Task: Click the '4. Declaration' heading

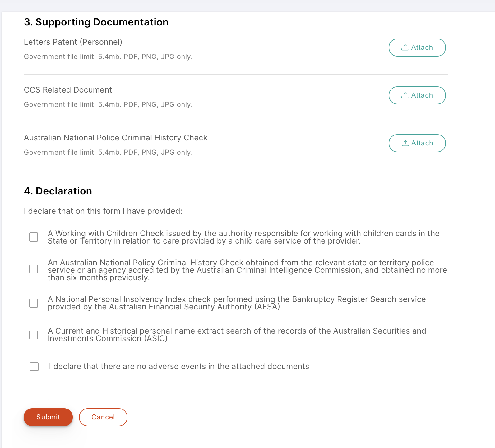Action: (x=58, y=191)
